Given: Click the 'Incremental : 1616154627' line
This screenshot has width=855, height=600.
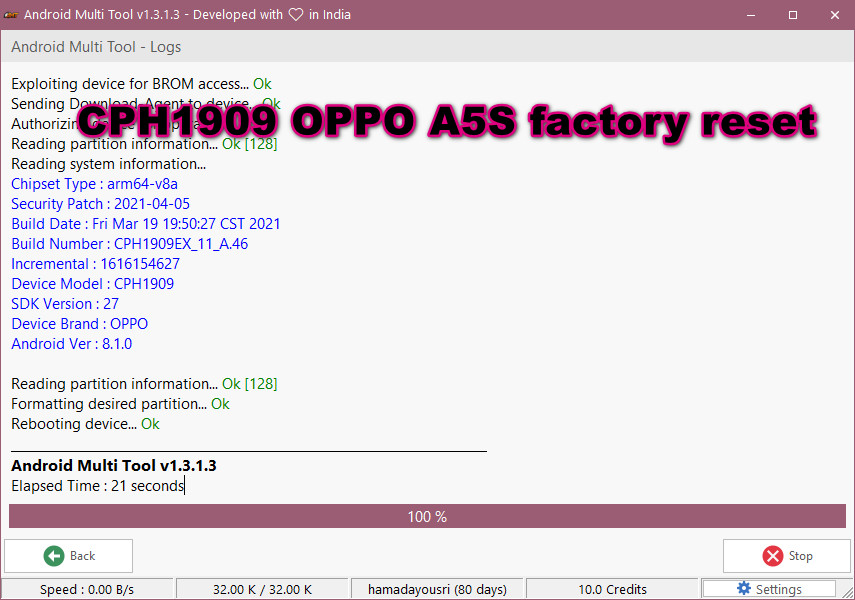Looking at the screenshot, I should pyautogui.click(x=95, y=264).
